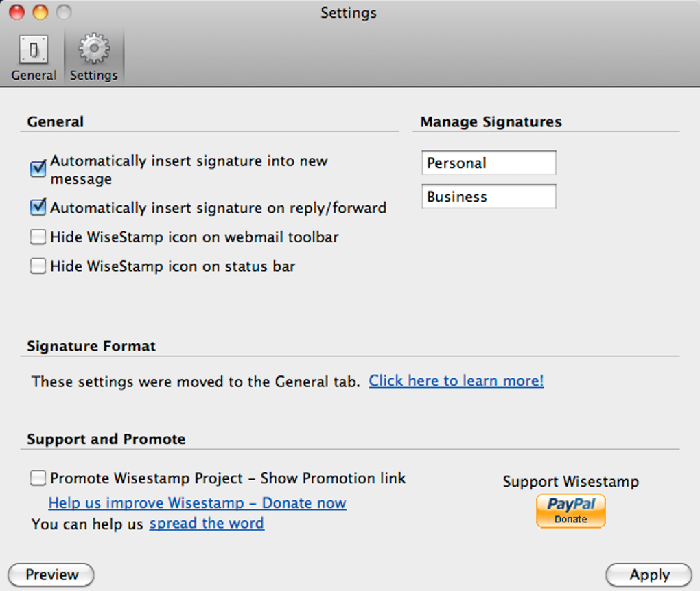Click the gray zoom window button
Screen dimensions: 700x591
[x=64, y=12]
